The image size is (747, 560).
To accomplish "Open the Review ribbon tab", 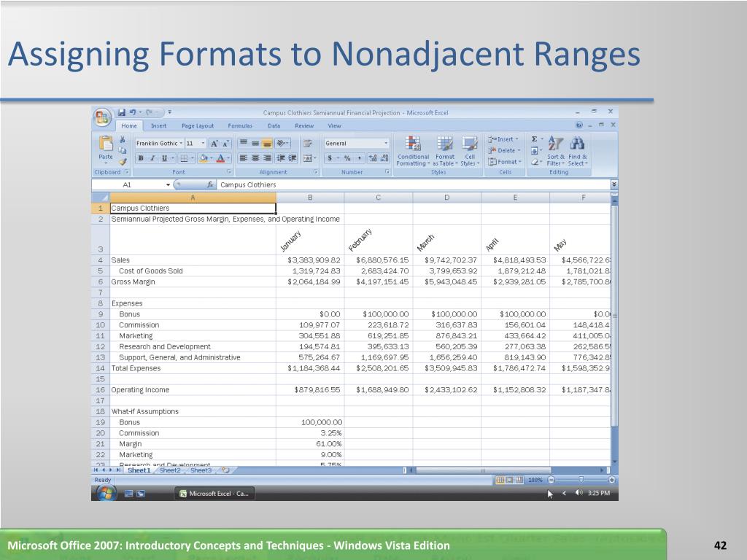I will (304, 125).
